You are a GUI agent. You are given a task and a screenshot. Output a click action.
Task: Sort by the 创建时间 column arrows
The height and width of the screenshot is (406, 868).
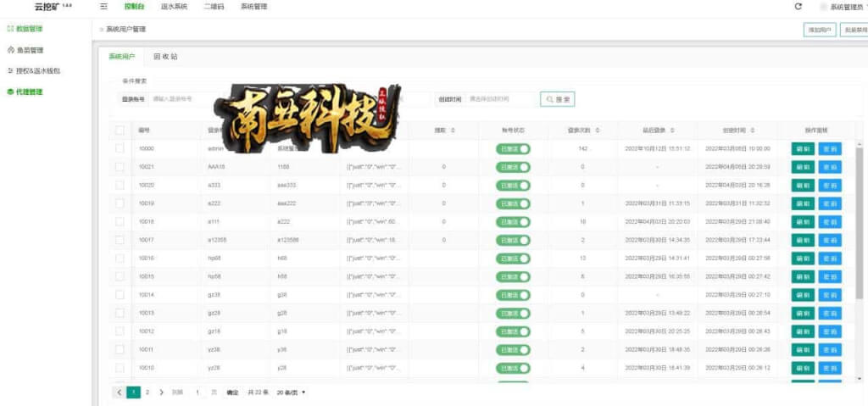click(x=753, y=131)
